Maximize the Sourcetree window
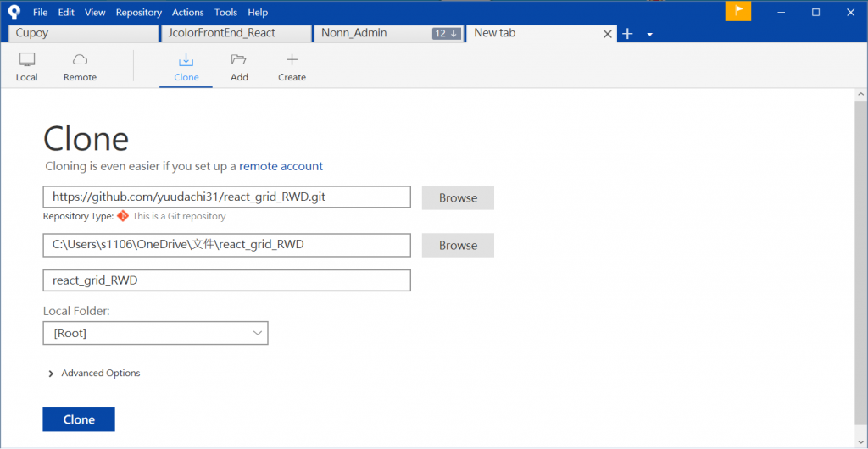The image size is (868, 449). click(815, 12)
